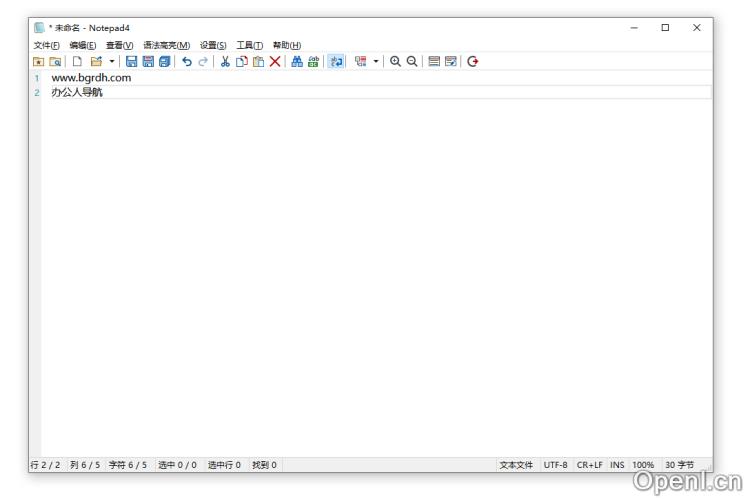The height and width of the screenshot is (499, 750).
Task: Delete selection with the red X icon
Action: tap(275, 62)
